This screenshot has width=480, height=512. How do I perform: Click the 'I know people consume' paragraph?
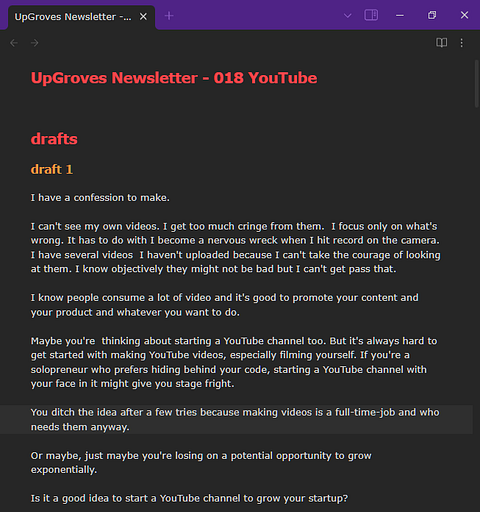224,305
